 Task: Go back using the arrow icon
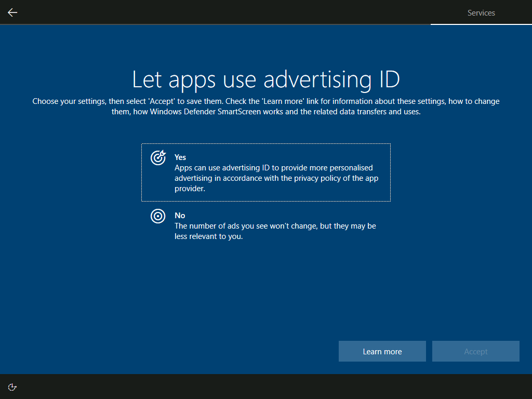[x=12, y=12]
